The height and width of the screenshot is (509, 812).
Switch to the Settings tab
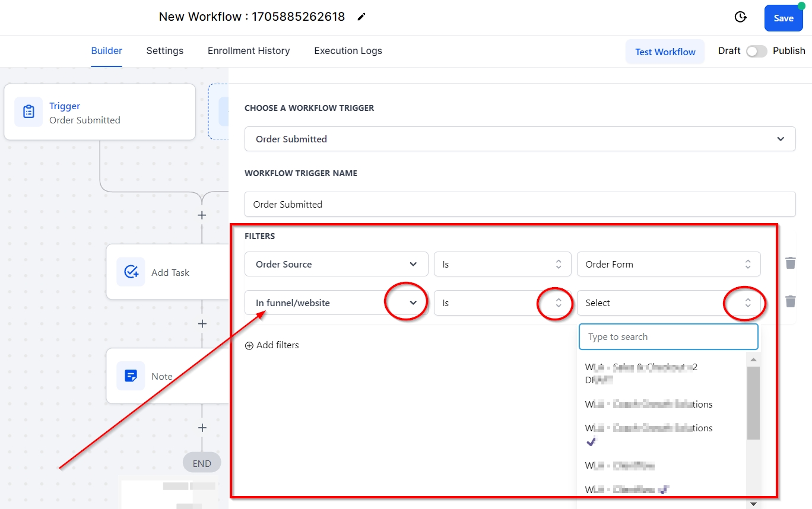click(x=164, y=51)
